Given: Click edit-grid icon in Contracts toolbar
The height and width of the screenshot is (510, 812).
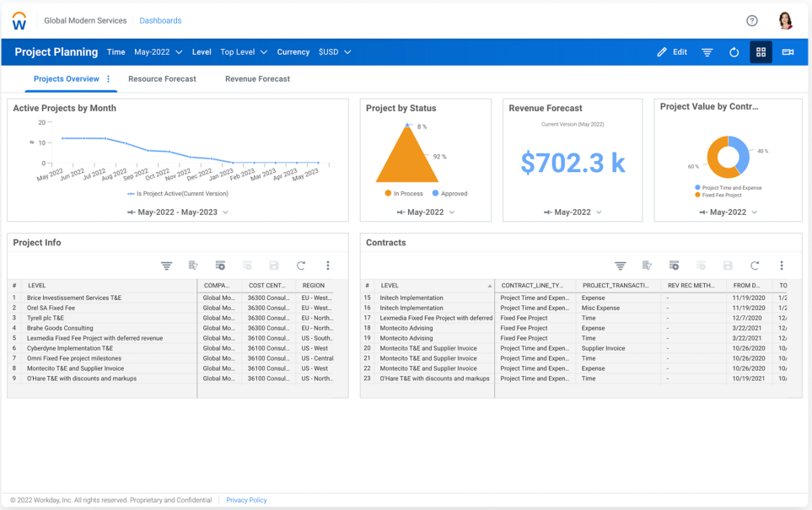Looking at the screenshot, I should pyautogui.click(x=647, y=266).
